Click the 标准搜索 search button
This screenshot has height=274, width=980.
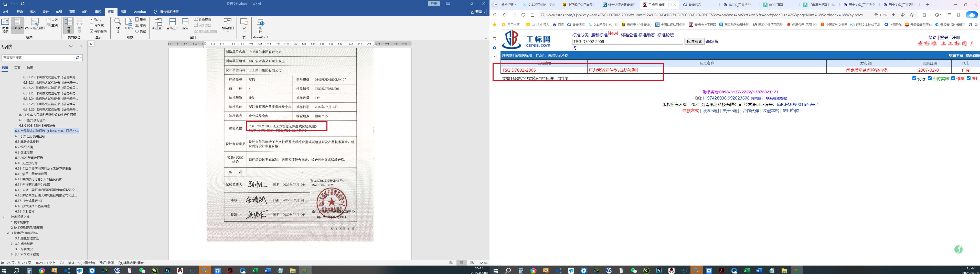click(695, 41)
